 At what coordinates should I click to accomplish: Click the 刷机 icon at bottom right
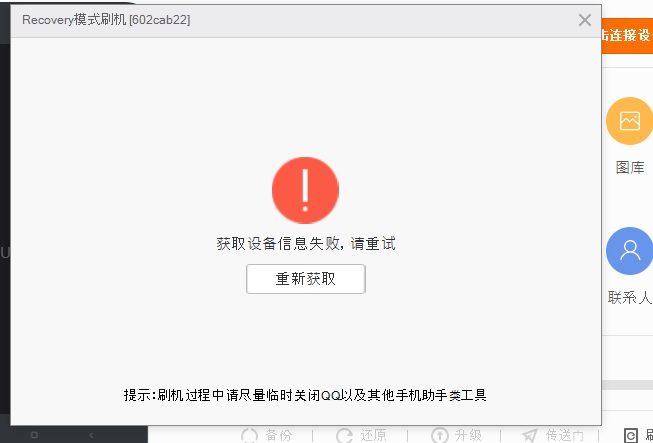[630, 436]
